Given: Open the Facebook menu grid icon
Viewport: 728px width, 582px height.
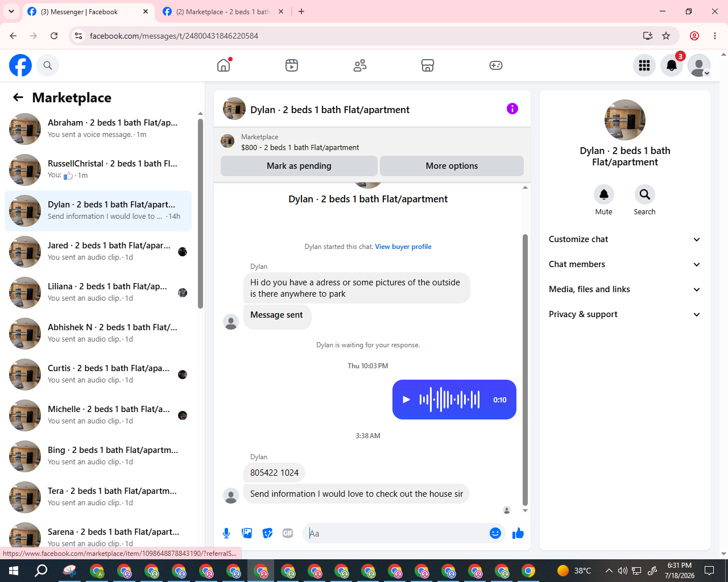Looking at the screenshot, I should 644,65.
